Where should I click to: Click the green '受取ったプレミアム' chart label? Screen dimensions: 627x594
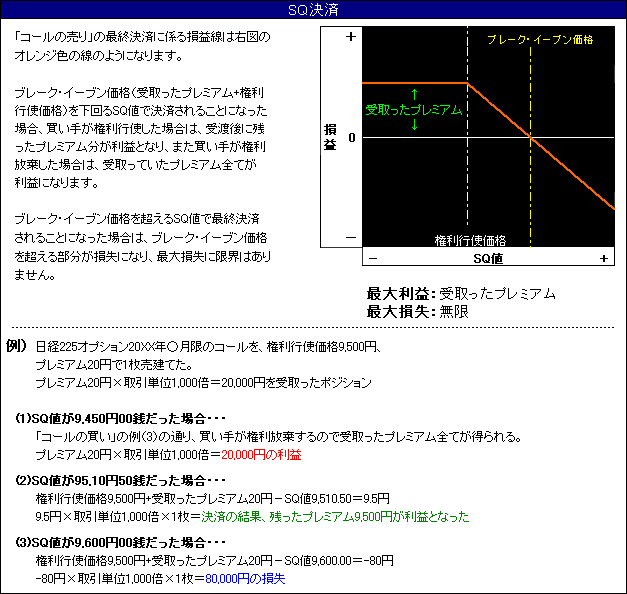(414, 110)
